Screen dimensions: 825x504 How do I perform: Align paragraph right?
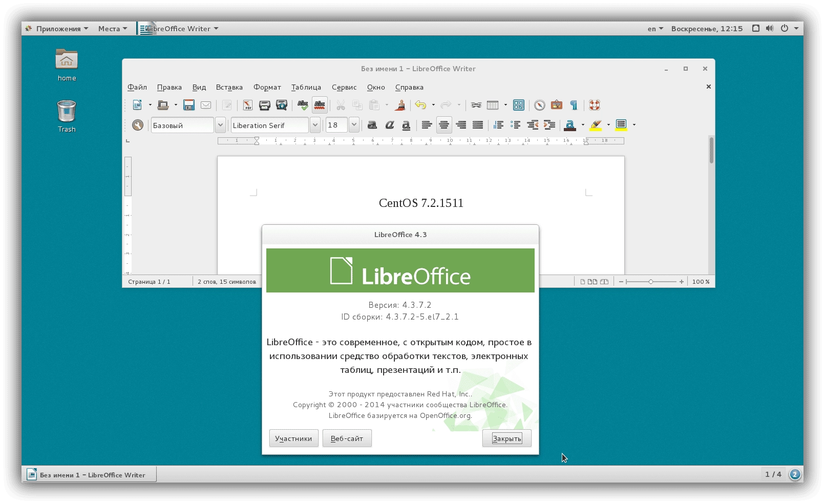461,125
